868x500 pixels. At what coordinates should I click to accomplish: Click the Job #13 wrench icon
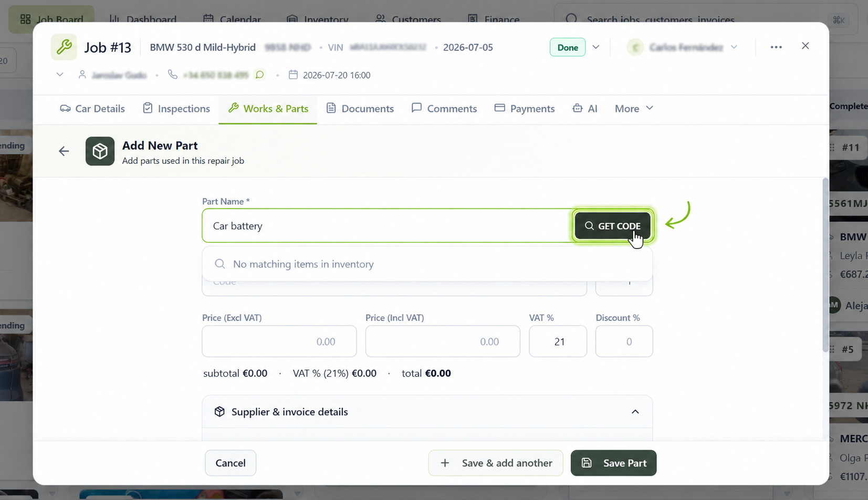point(64,47)
